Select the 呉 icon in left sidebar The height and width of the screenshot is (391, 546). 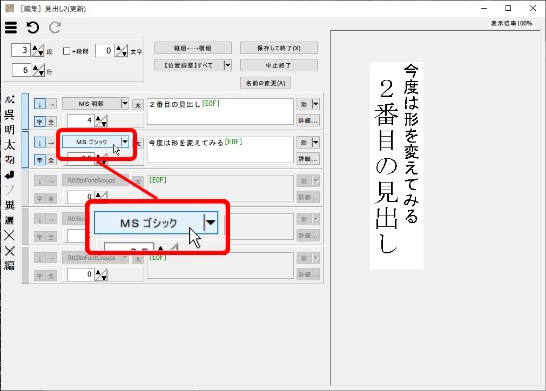coord(9,114)
